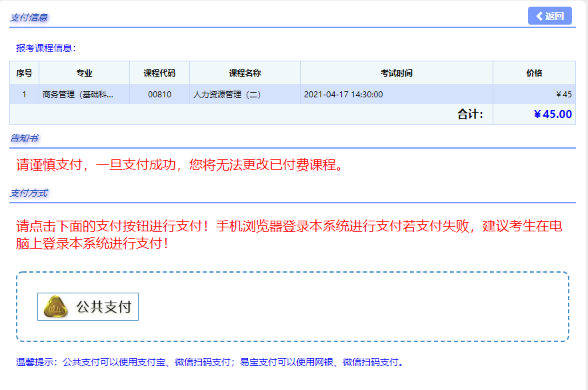Screen dimensions: 588x390
Task: Switch to the 课程名称 column header
Action: pos(244,73)
